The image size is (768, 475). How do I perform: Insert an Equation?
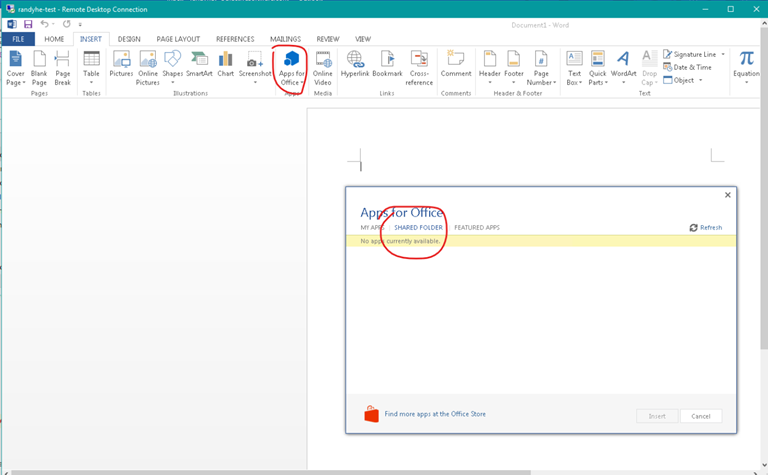tap(746, 67)
